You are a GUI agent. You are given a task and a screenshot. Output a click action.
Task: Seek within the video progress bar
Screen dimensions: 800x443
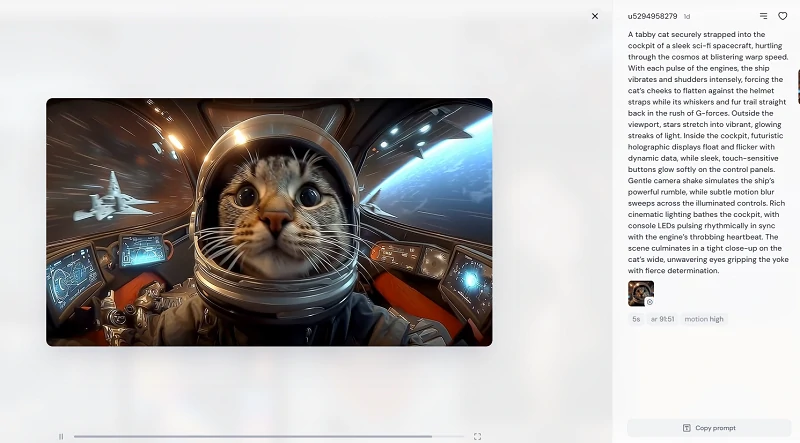(x=250, y=436)
